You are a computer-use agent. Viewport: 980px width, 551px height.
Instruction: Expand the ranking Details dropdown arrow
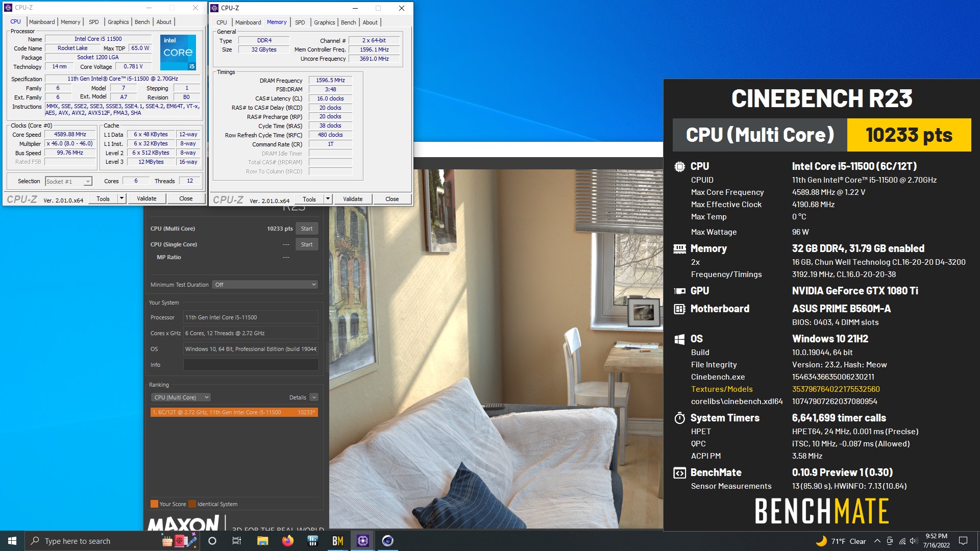point(314,397)
